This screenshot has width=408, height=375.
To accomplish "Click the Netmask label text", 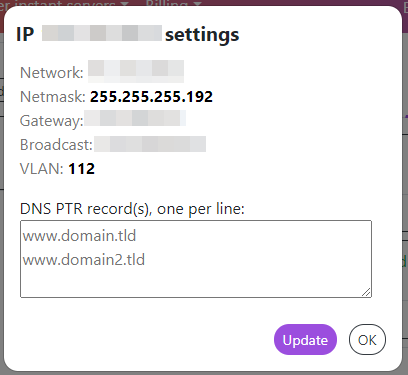I will point(53,97).
